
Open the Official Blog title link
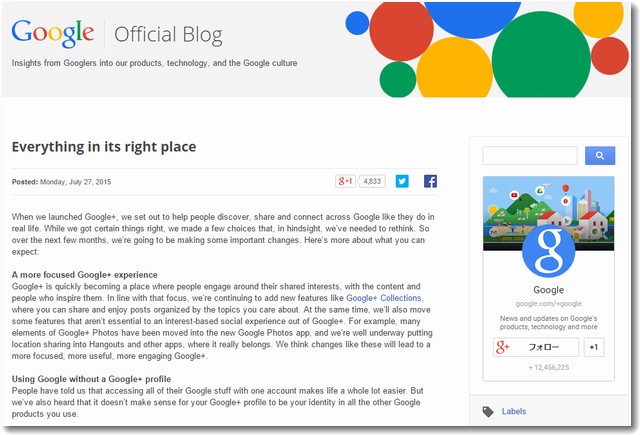168,35
